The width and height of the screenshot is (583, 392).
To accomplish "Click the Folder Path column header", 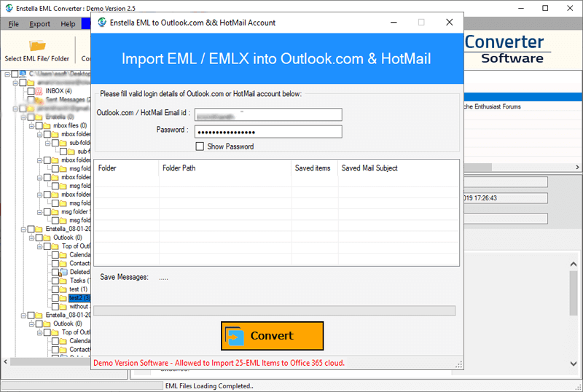I will point(225,168).
